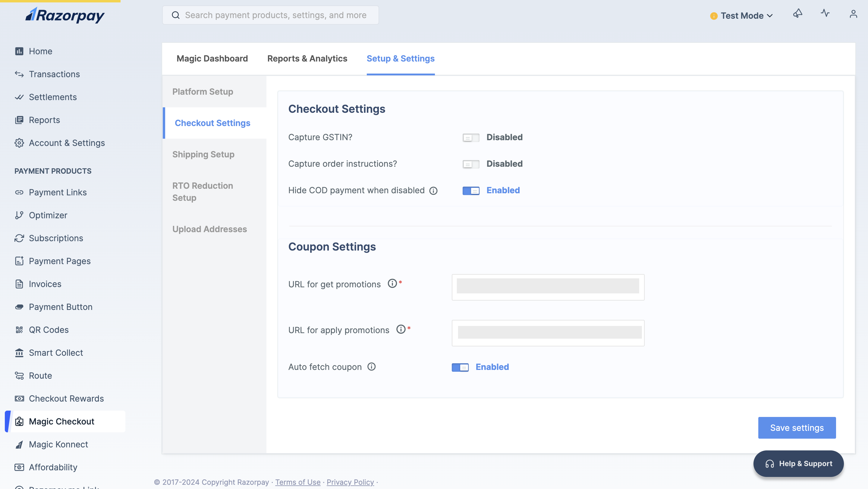Click the Reports sidebar icon

19,120
